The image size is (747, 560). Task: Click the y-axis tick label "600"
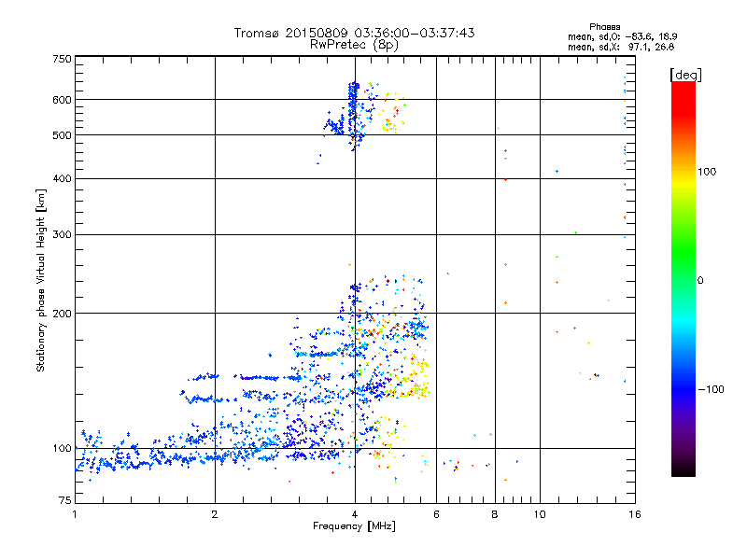(63, 100)
